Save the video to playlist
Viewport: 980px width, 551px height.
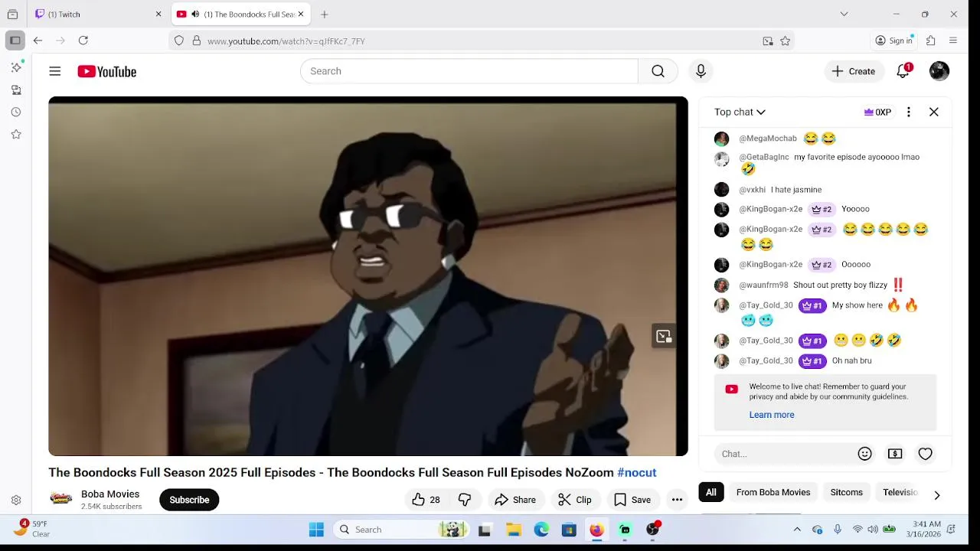point(632,500)
